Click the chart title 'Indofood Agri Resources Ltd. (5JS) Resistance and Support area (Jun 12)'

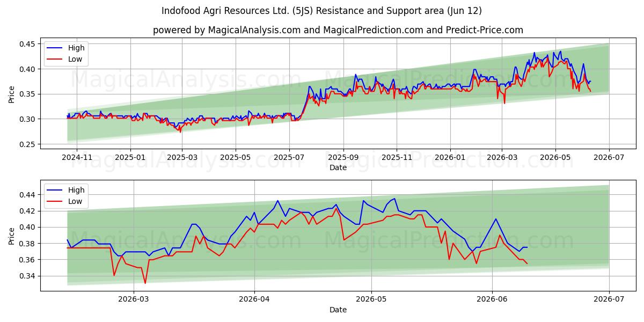(x=321, y=11)
